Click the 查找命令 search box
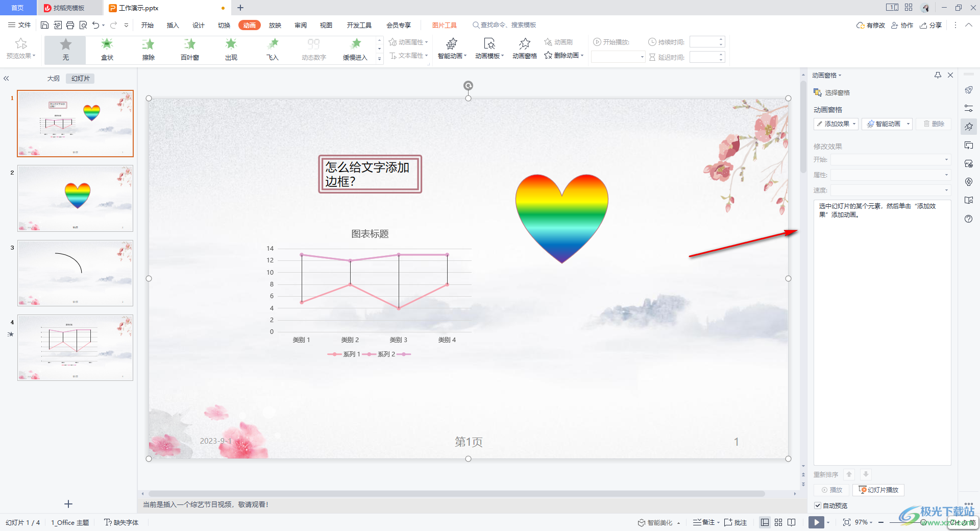Screen dimensions: 980x531 (x=504, y=25)
